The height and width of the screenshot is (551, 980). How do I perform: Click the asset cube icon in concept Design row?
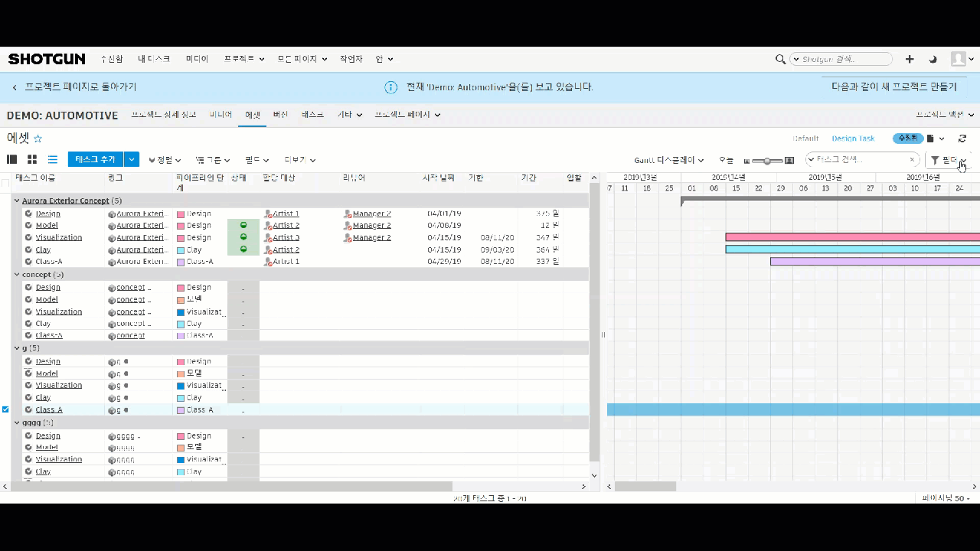coord(112,288)
